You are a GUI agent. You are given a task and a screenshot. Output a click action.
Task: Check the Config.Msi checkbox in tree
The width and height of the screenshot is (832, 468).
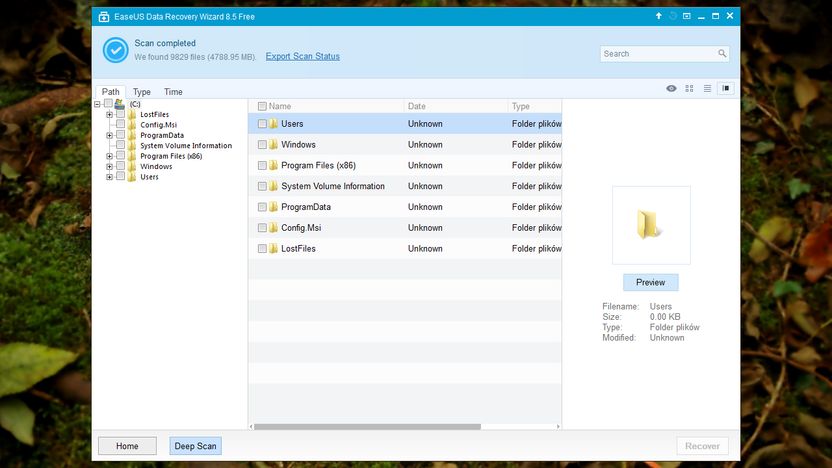click(120, 124)
